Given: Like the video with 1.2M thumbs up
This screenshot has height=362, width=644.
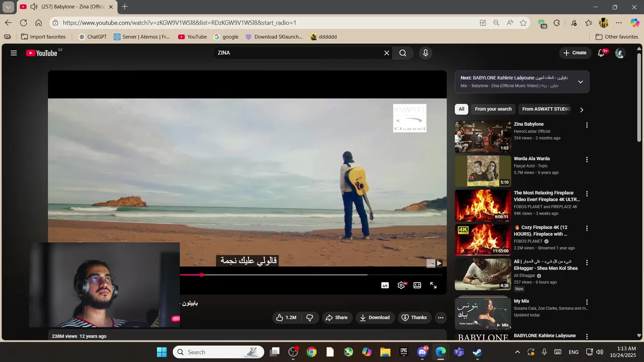Looking at the screenshot, I should tap(286, 317).
